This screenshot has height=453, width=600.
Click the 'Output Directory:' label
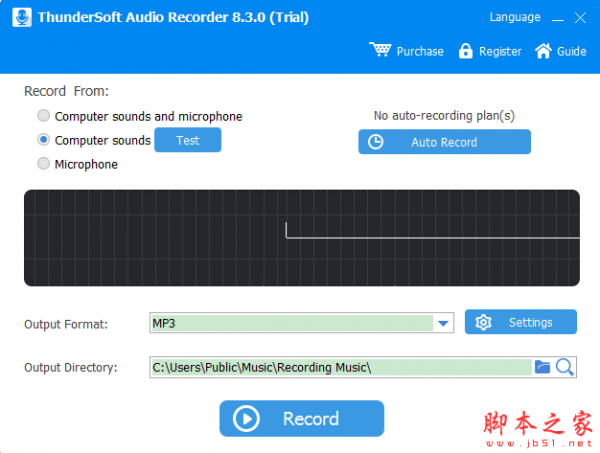pyautogui.click(x=71, y=367)
